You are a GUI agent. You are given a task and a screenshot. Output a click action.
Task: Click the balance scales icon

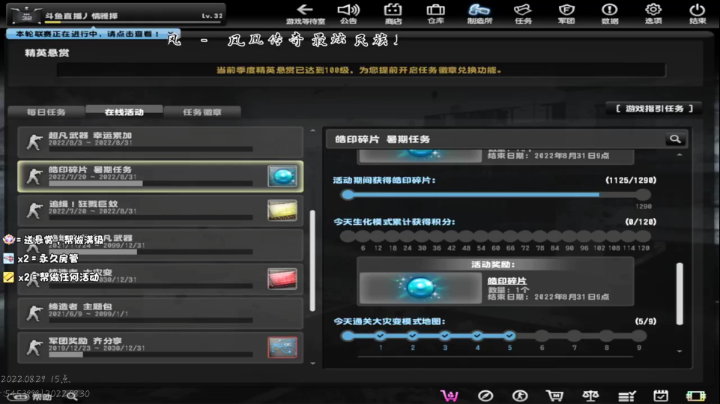[x=590, y=395]
